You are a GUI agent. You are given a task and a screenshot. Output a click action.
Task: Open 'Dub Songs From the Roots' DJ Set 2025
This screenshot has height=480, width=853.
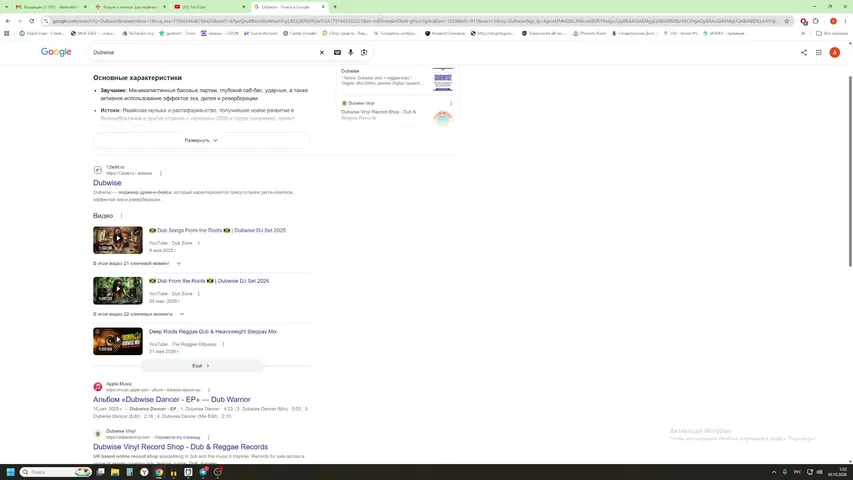pyautogui.click(x=217, y=230)
